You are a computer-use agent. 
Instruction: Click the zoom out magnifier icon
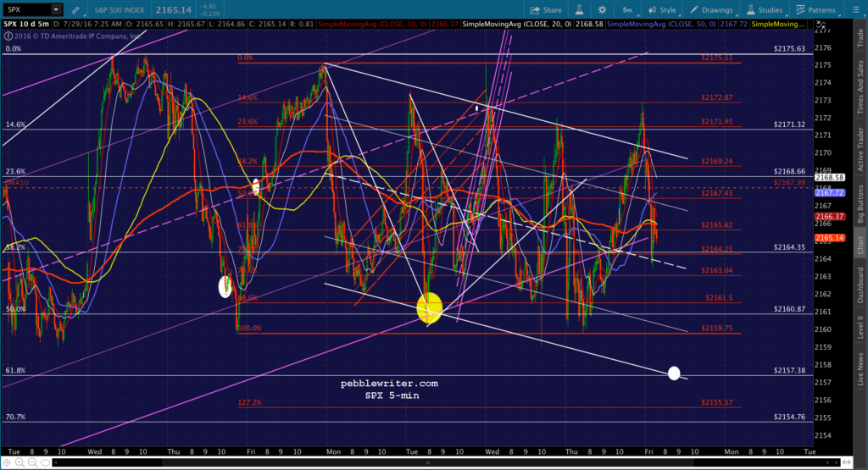tap(32, 462)
